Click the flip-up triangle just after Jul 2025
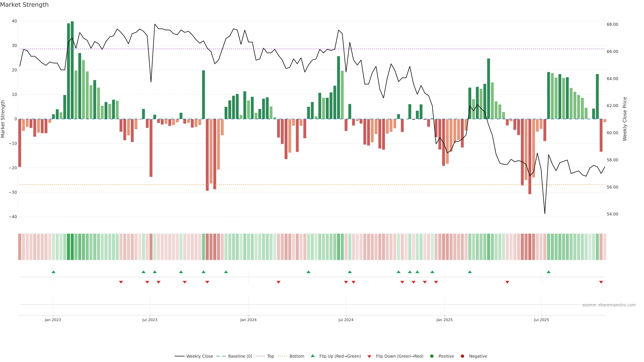 pyautogui.click(x=549, y=272)
